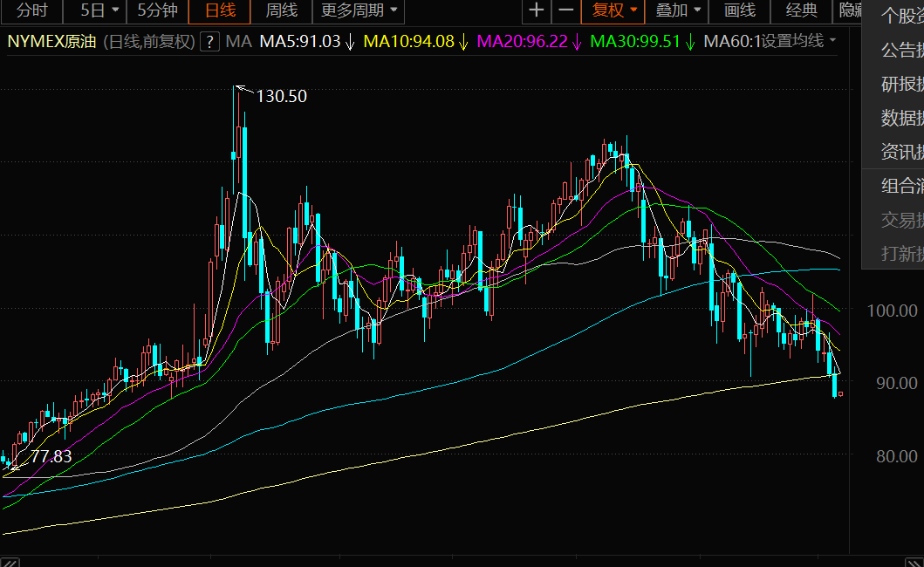This screenshot has height=567, width=924.
Task: Click the arrow next to MA20:96.22
Action: click(x=577, y=42)
